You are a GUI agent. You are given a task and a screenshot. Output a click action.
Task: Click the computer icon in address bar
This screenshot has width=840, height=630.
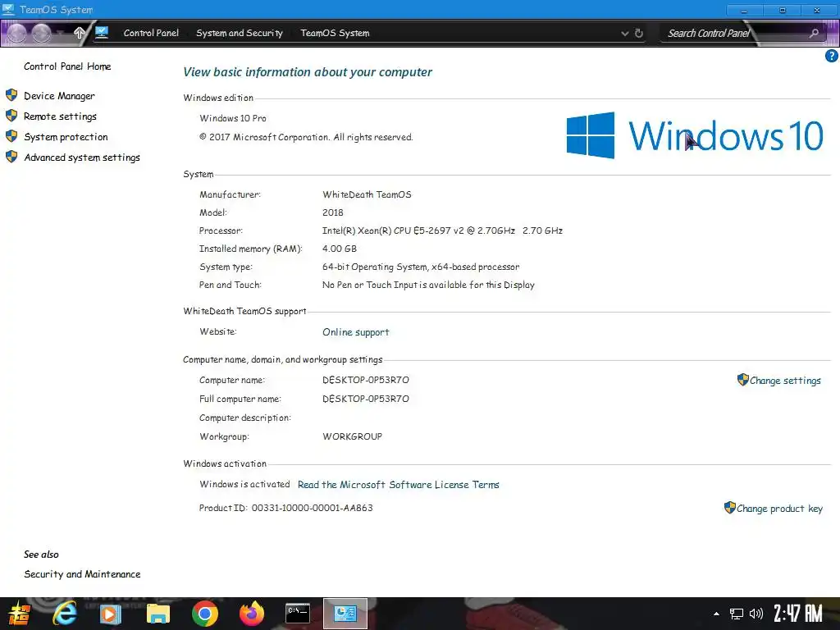[x=102, y=33]
